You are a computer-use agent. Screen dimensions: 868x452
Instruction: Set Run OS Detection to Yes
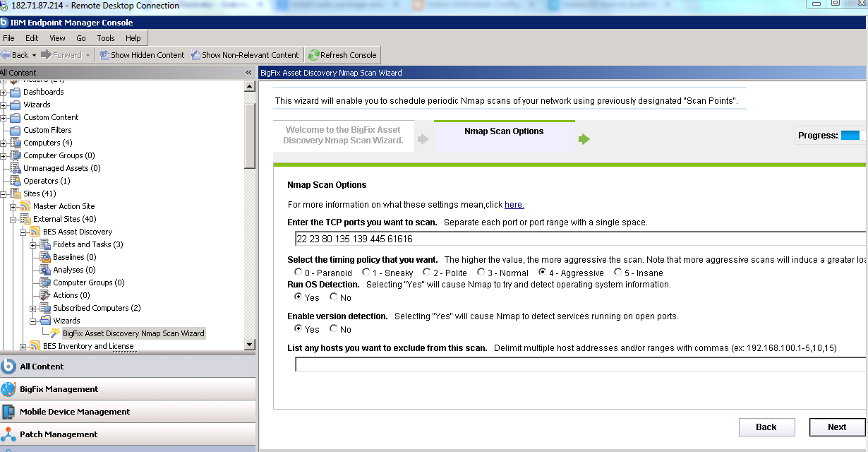[299, 297]
